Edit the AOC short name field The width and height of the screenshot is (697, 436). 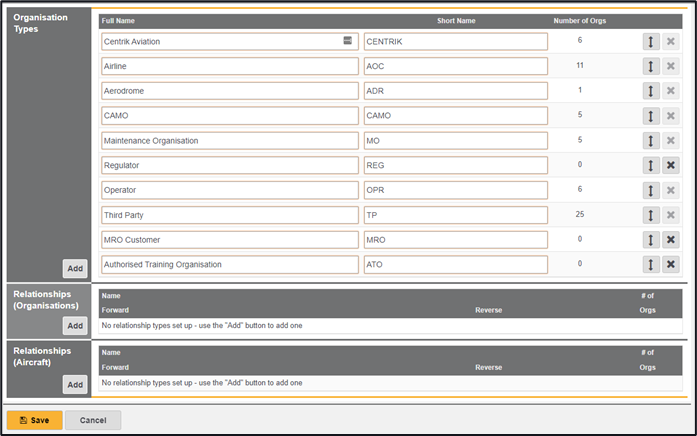455,66
